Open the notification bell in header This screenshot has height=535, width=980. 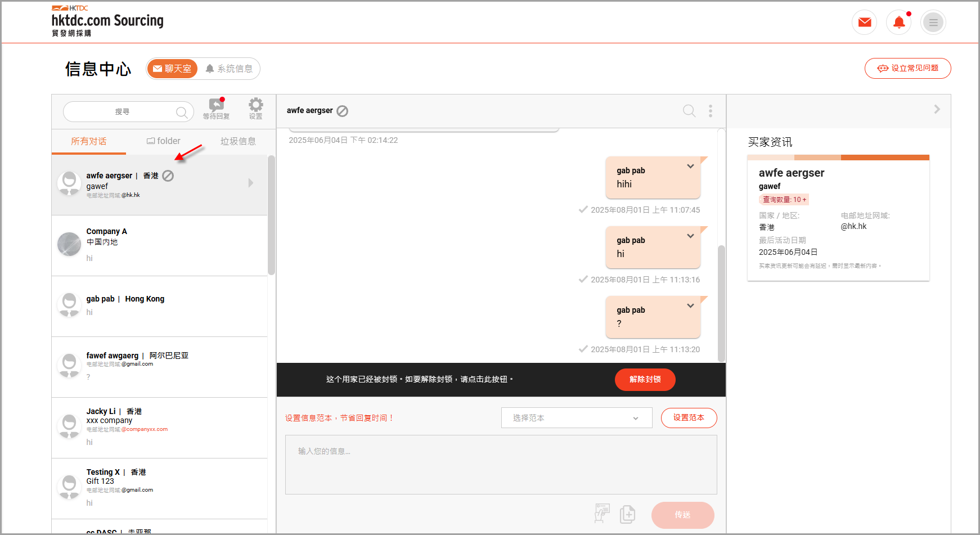[x=899, y=23]
